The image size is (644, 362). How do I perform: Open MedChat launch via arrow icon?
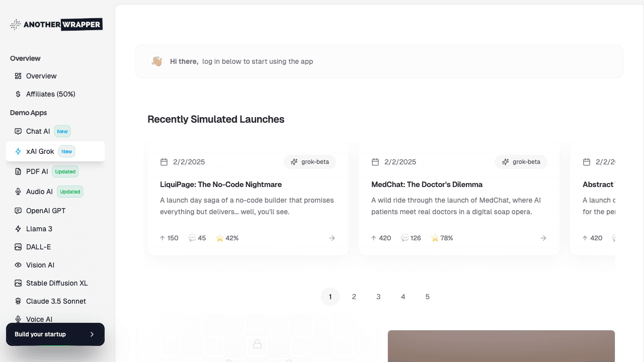coord(543,238)
